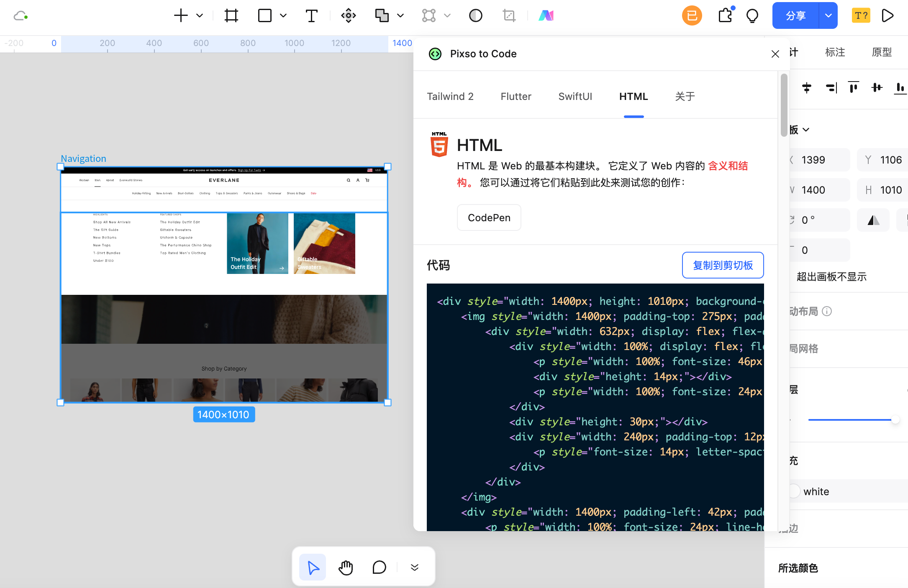Click the CodePen button
Viewport: 908px width, 588px height.
coord(489,217)
